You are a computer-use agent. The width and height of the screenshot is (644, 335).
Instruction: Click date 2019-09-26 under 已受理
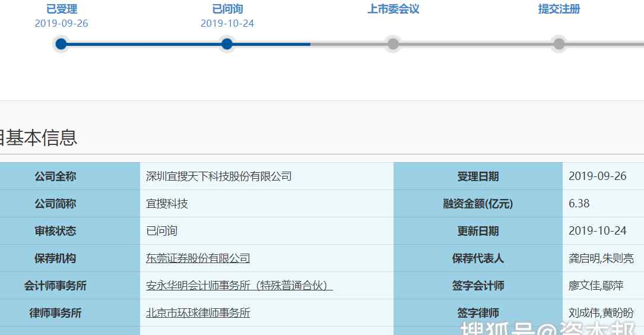[x=62, y=23]
